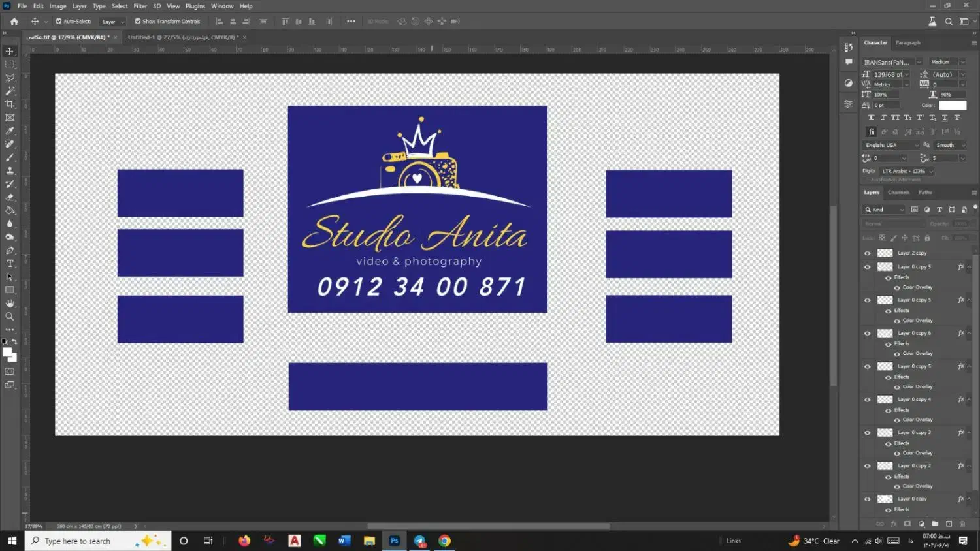Hide the Layer 0 copy 6 layer
Screen dimensions: 980x551
[868, 333]
